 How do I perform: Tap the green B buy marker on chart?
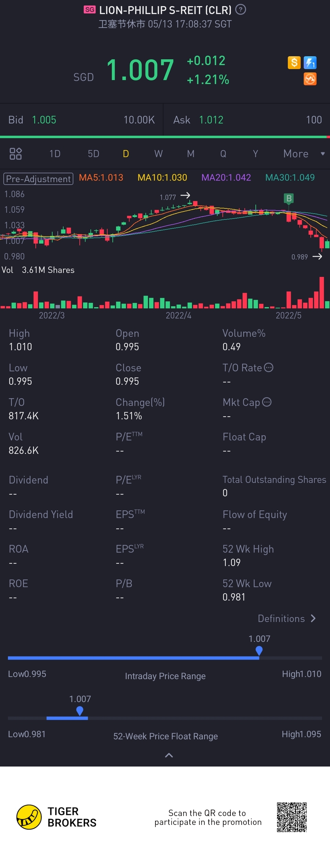[x=288, y=198]
